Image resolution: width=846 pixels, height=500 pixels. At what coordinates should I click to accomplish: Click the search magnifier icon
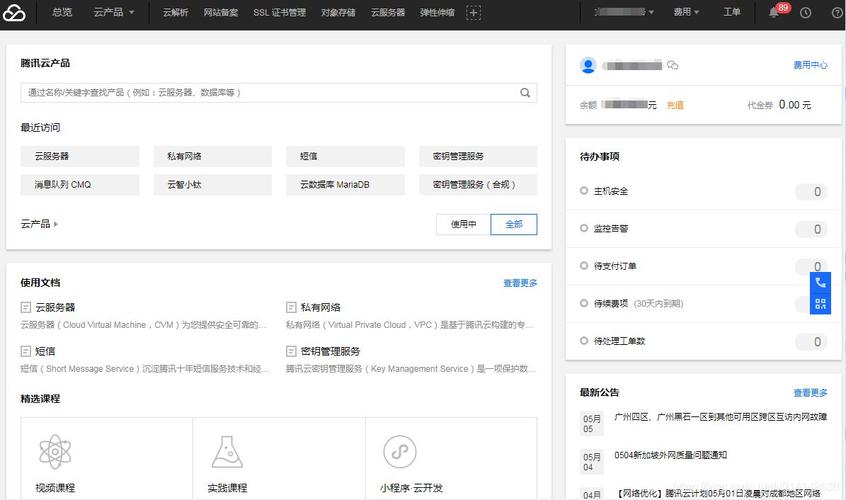click(525, 93)
